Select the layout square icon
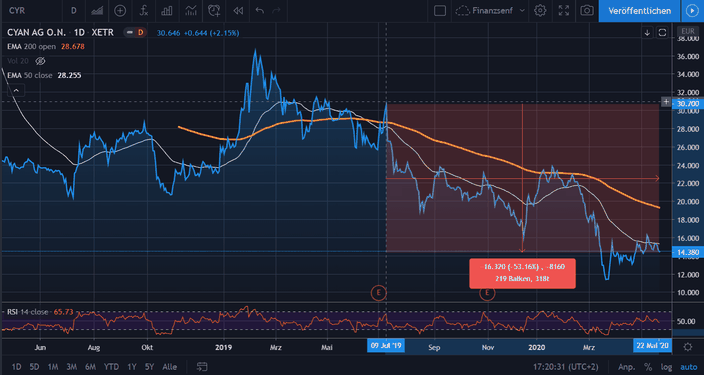The width and height of the screenshot is (704, 375). [x=440, y=10]
